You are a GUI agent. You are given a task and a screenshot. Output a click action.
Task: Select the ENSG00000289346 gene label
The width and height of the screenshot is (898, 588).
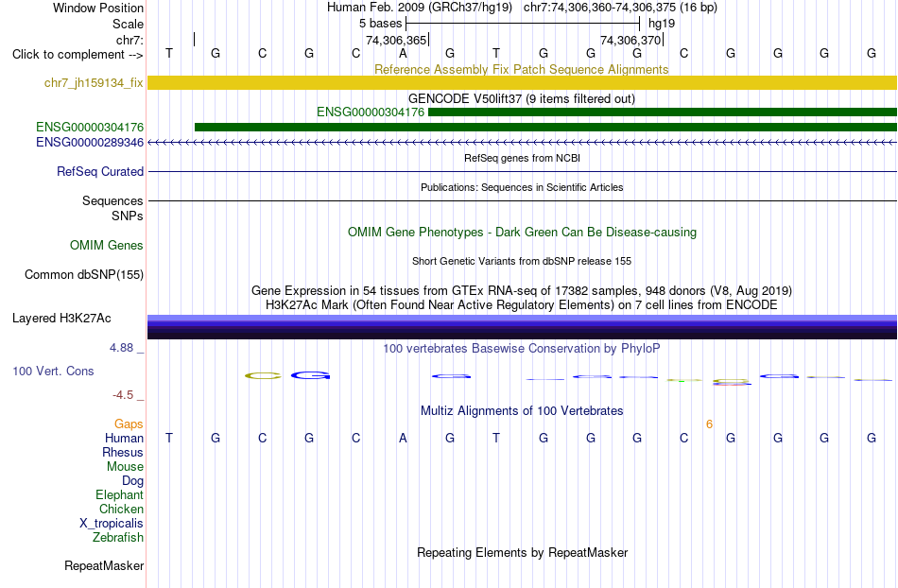tap(90, 142)
